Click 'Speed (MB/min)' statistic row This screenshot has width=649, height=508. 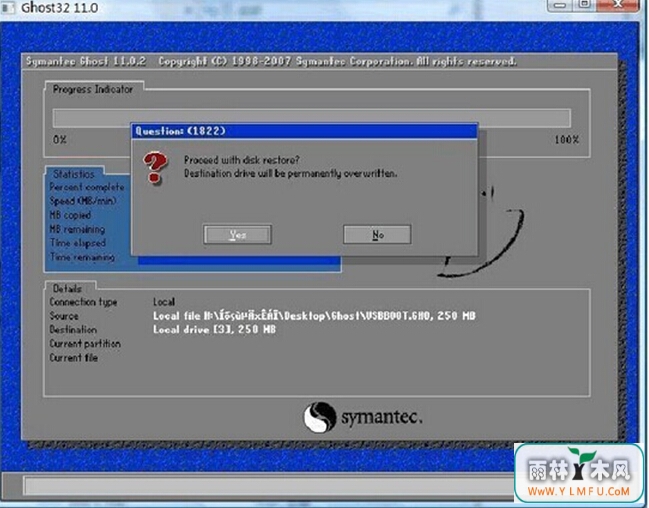[83, 201]
